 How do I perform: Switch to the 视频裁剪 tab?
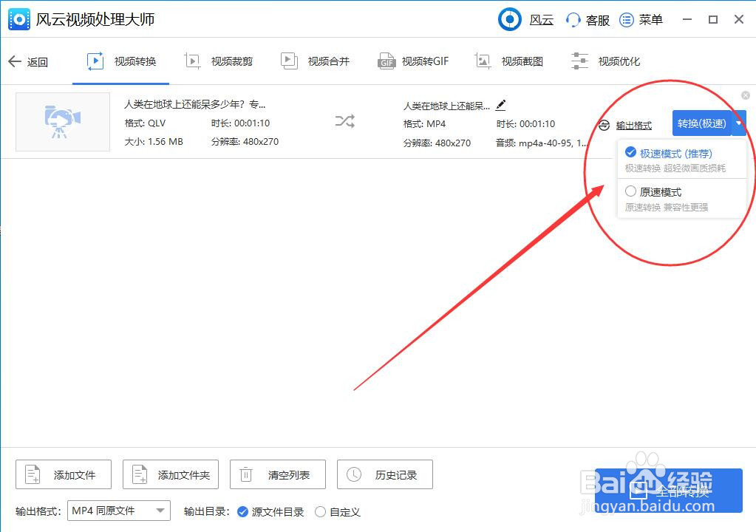tap(219, 61)
